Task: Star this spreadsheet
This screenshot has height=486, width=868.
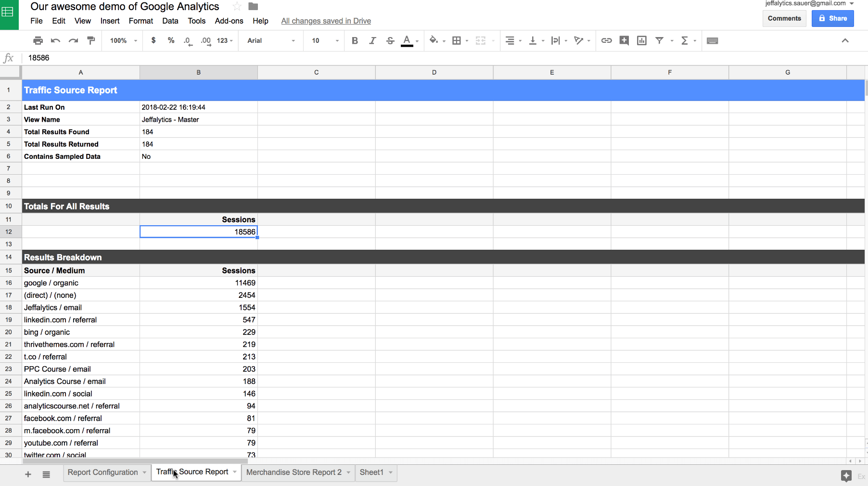Action: (x=237, y=6)
